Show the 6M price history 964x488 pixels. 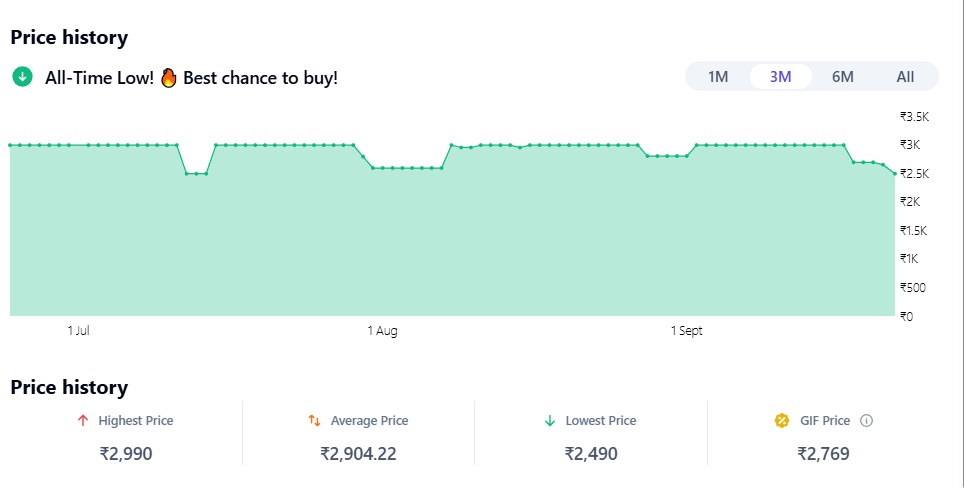(843, 77)
